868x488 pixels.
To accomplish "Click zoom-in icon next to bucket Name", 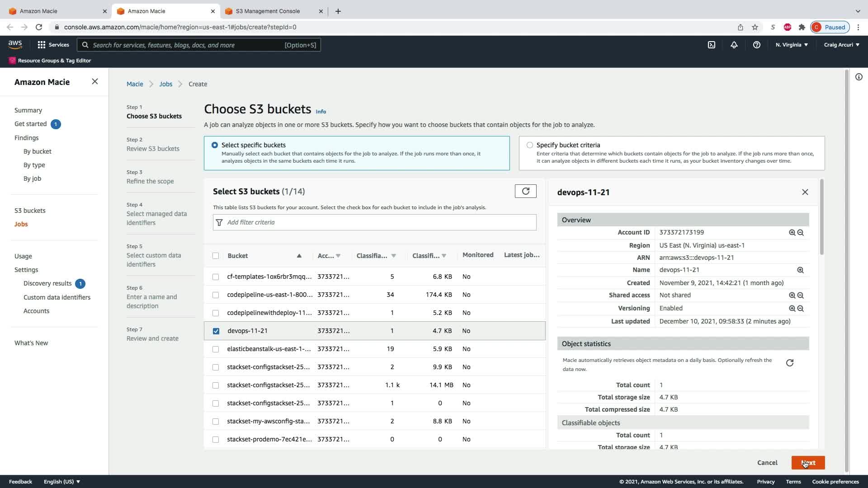I will 800,270.
